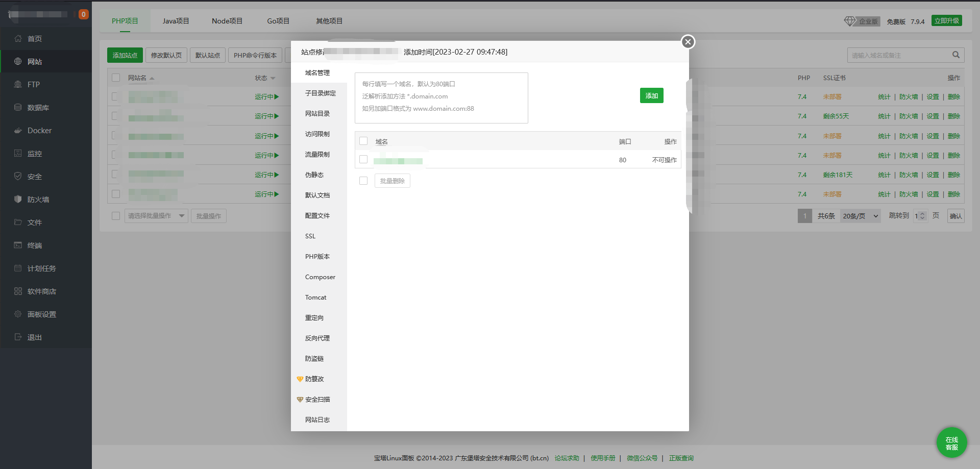This screenshot has height=469, width=980.
Task: Toggle select-all checkbox in domain table header
Action: tap(363, 141)
